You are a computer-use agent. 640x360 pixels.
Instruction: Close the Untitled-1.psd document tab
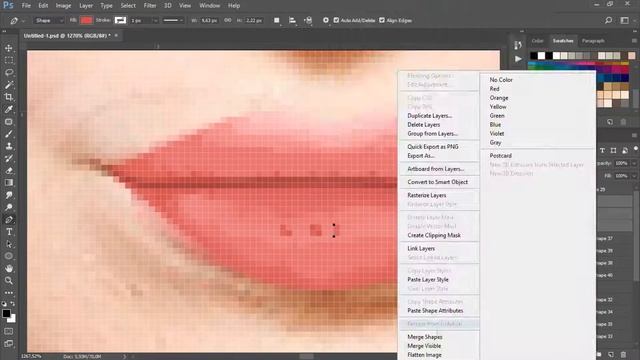(116, 36)
